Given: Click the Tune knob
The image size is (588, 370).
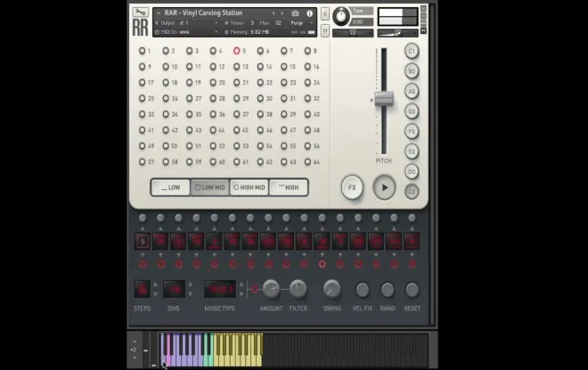Looking at the screenshot, I should click(340, 16).
